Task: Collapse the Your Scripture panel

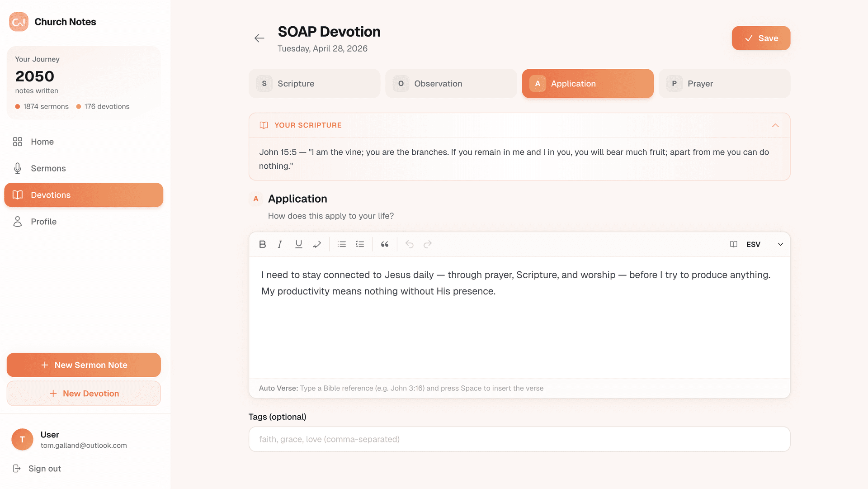Action: (775, 125)
